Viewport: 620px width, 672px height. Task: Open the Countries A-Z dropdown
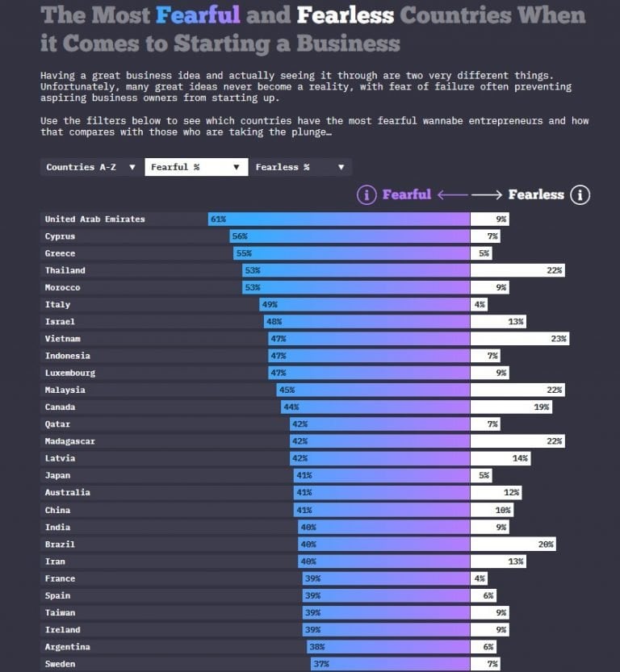(x=91, y=167)
